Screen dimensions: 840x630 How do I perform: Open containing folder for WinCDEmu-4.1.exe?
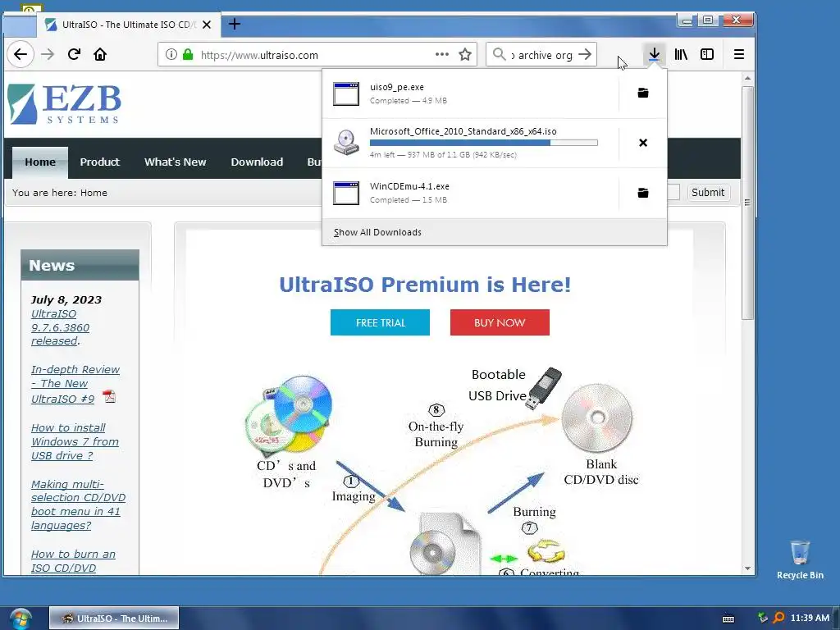tap(643, 193)
